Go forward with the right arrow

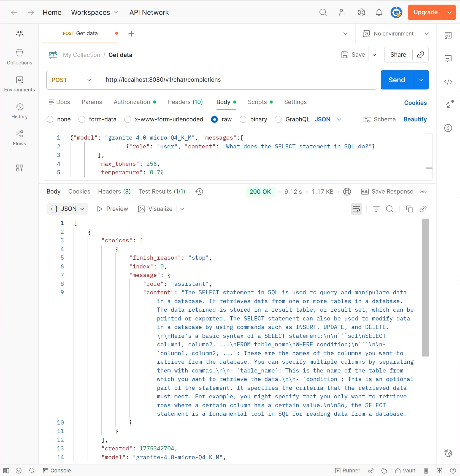31,12
